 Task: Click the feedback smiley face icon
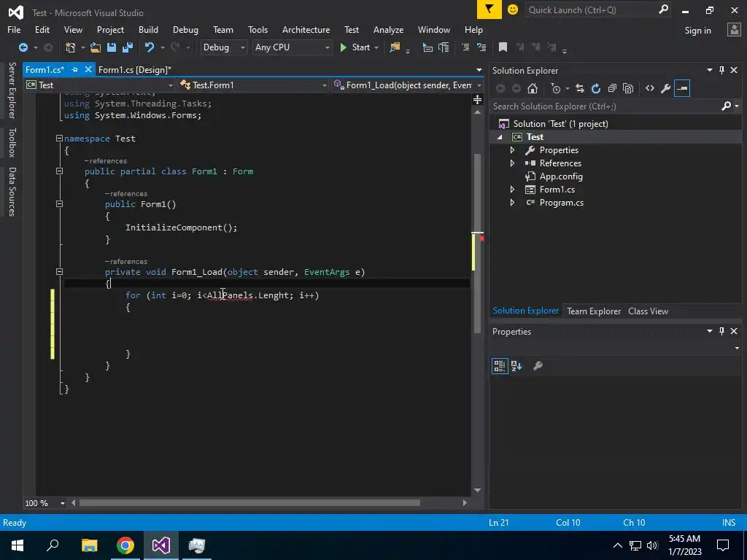513,9
